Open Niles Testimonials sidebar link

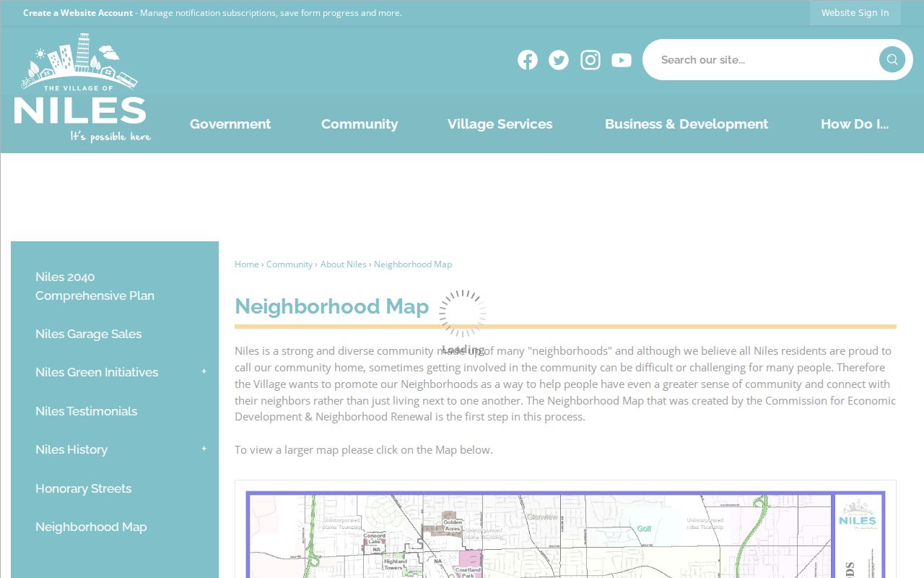coord(86,411)
